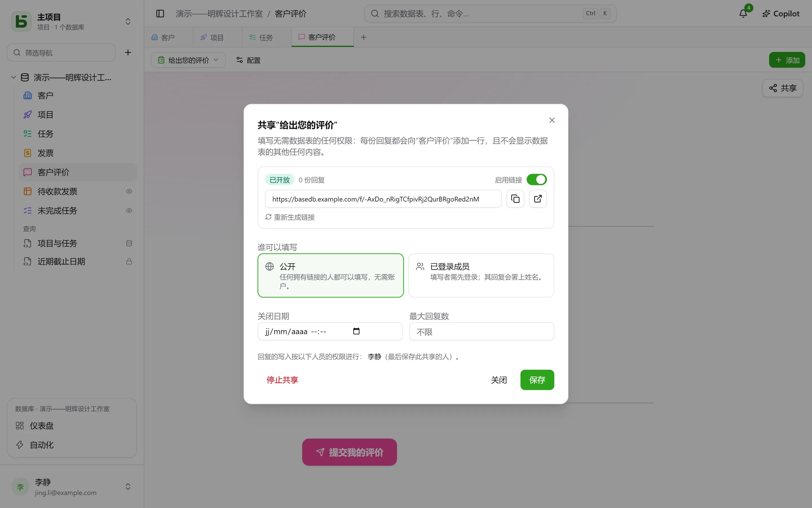The image size is (812, 508).
Task: Click the green 保存 button
Action: [537, 380]
